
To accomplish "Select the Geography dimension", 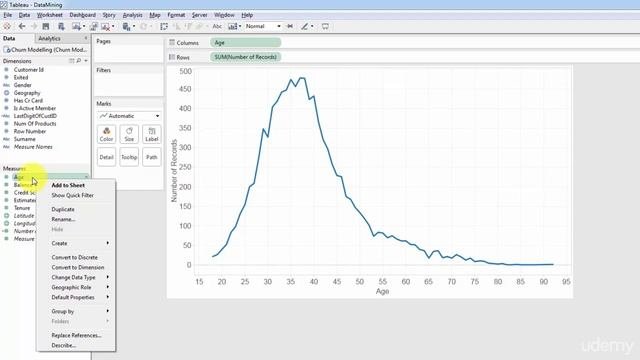I will (27, 93).
